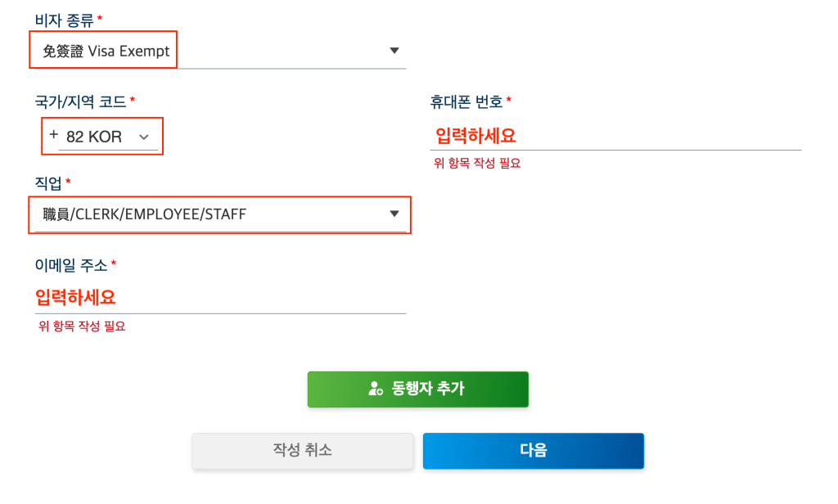Expand the country code chevron beside 82 KOR

pyautogui.click(x=145, y=137)
